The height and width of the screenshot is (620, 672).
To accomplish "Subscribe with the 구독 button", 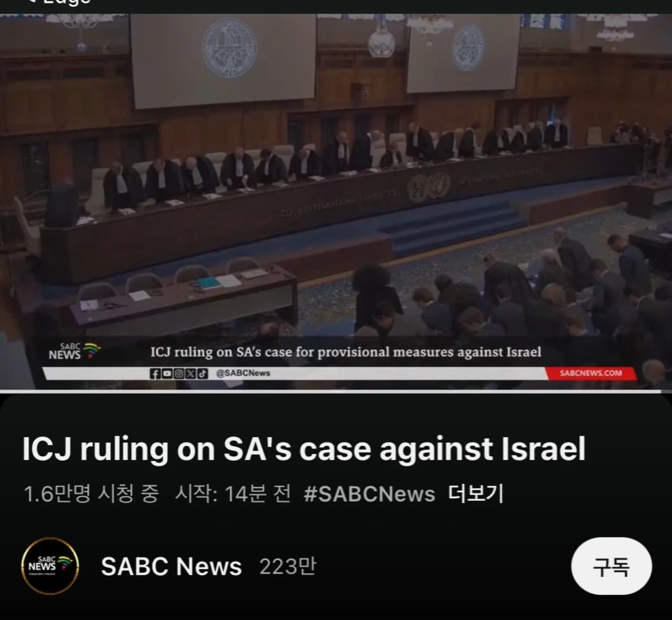I will click(611, 566).
